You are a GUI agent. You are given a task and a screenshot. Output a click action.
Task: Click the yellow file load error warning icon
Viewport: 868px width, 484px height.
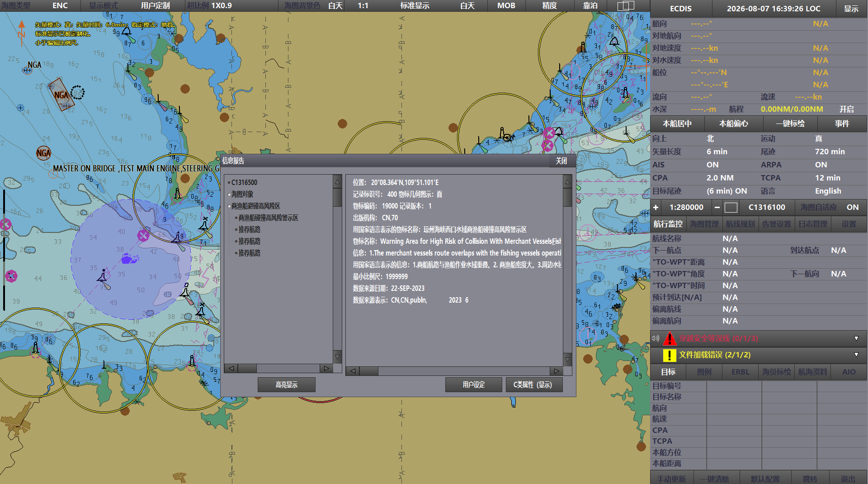click(670, 355)
